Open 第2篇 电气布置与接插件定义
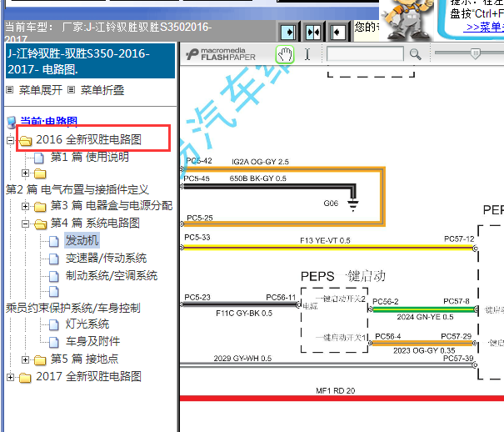The width and height of the screenshot is (504, 432). [77, 189]
